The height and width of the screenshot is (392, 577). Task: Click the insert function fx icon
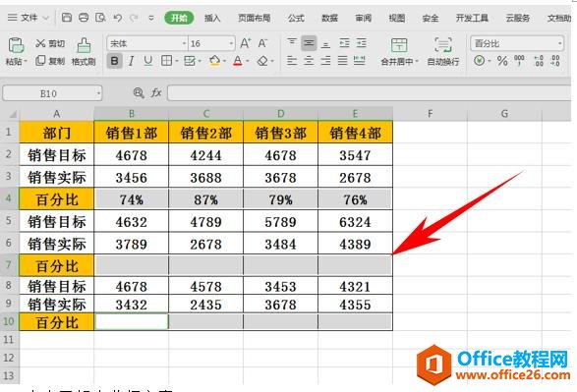tap(156, 92)
